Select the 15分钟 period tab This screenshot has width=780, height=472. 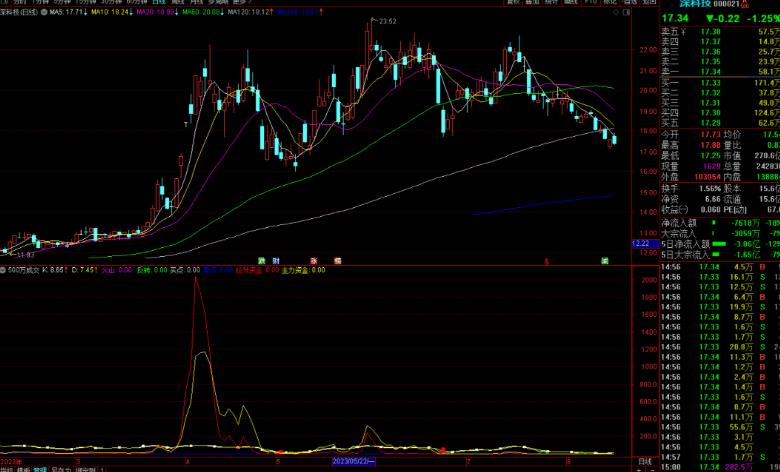pyautogui.click(x=86, y=2)
